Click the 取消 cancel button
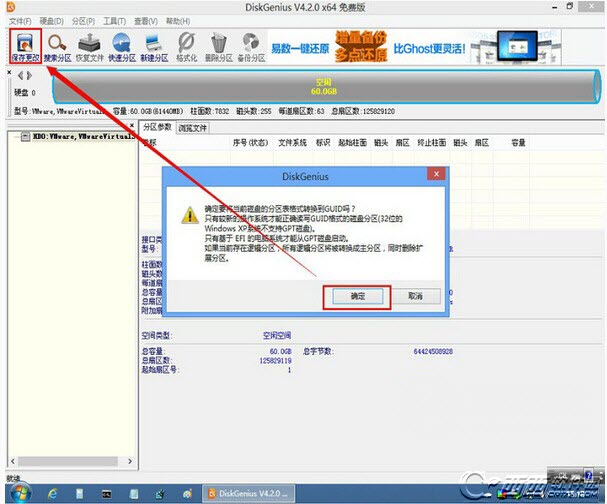 click(x=415, y=296)
